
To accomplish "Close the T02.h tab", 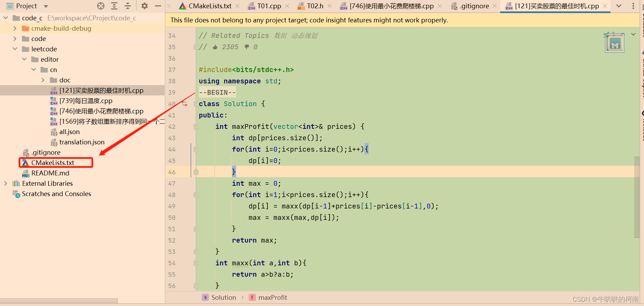I will [x=330, y=6].
